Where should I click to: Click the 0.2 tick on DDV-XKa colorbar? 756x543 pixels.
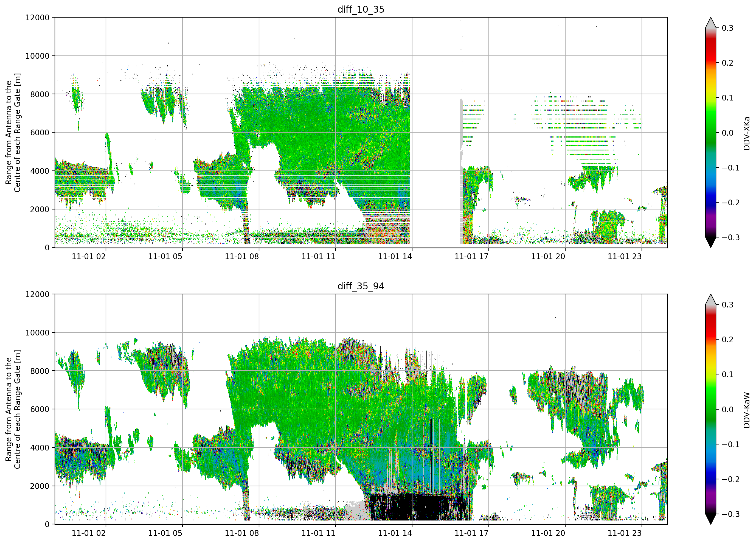(x=728, y=63)
